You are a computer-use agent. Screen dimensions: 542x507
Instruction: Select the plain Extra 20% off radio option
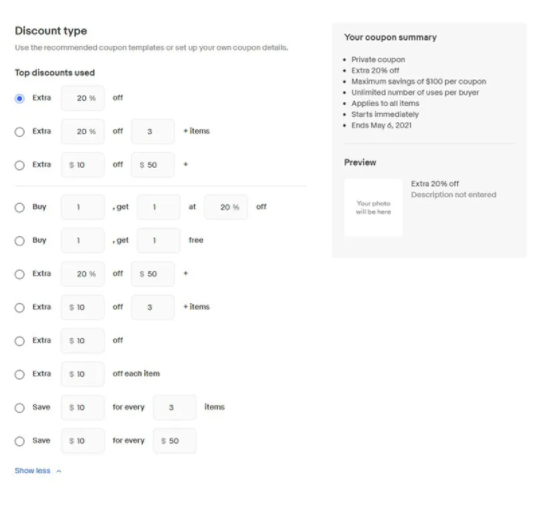[20, 98]
